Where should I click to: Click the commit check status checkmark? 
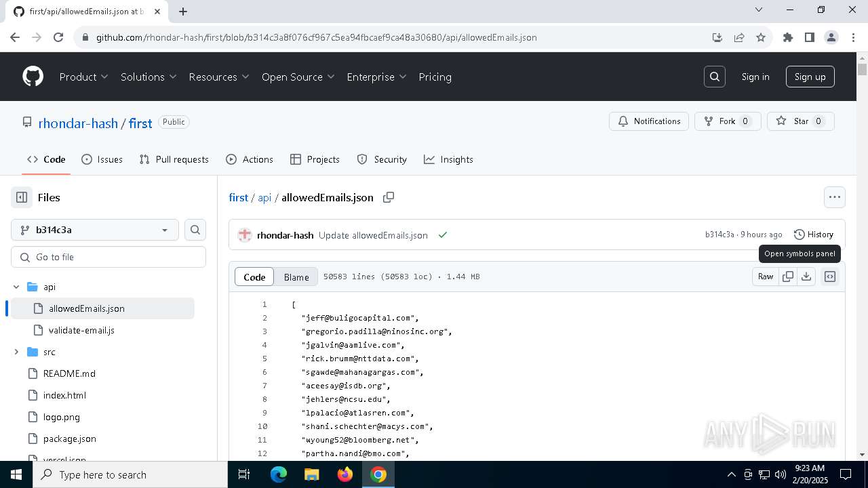[443, 235]
